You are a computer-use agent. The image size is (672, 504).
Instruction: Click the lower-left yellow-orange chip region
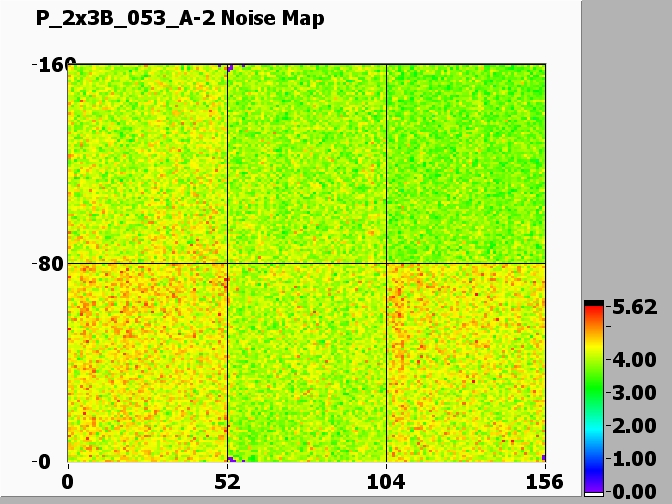click(x=147, y=362)
